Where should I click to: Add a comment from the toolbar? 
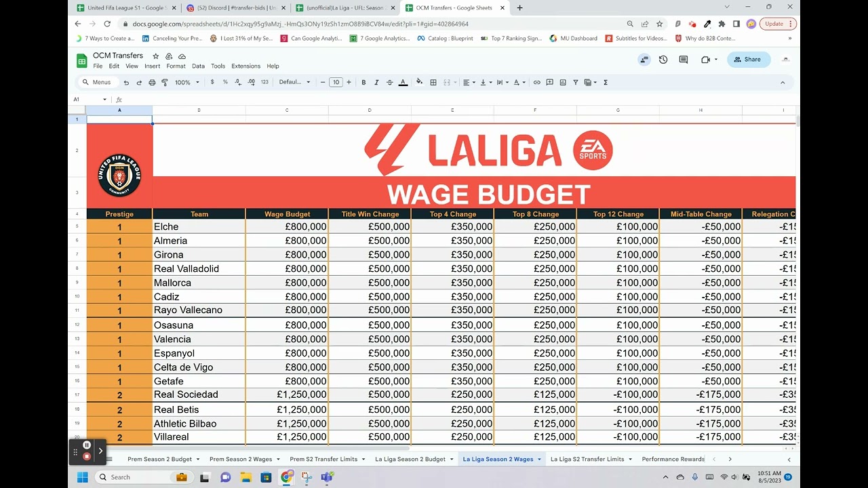549,83
